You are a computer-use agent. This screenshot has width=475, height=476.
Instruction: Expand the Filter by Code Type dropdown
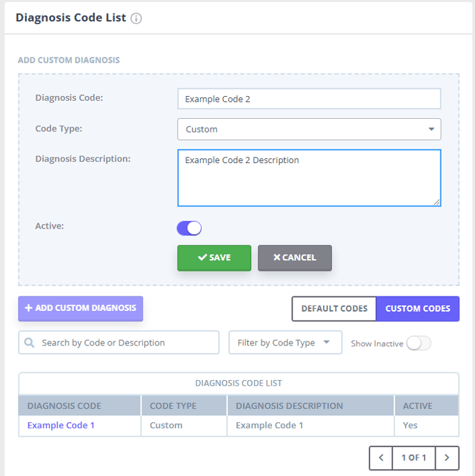point(285,343)
